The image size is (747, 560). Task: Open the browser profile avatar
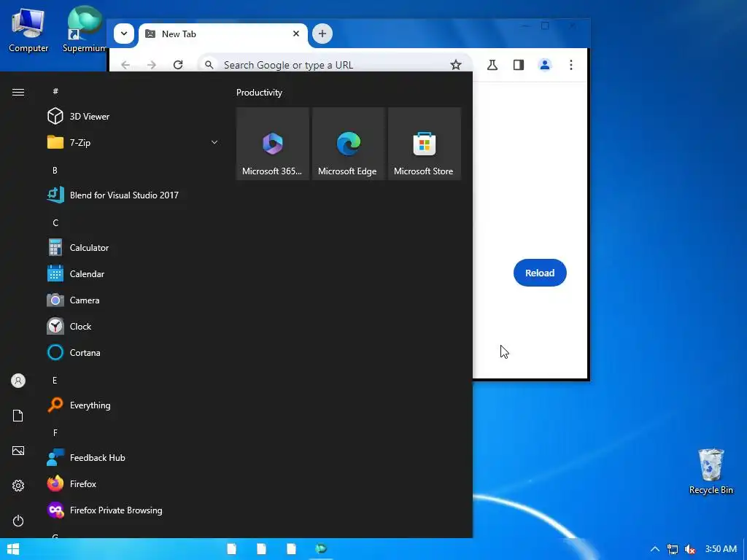coord(544,65)
